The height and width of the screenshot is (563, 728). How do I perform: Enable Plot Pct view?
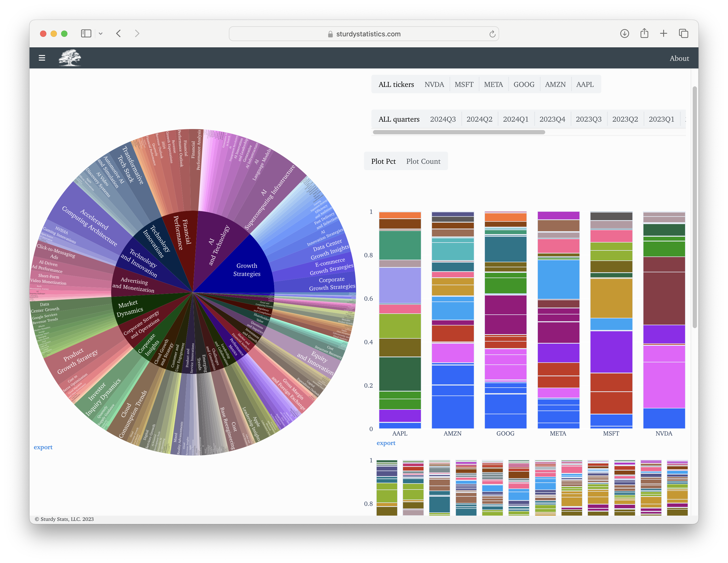pyautogui.click(x=383, y=161)
